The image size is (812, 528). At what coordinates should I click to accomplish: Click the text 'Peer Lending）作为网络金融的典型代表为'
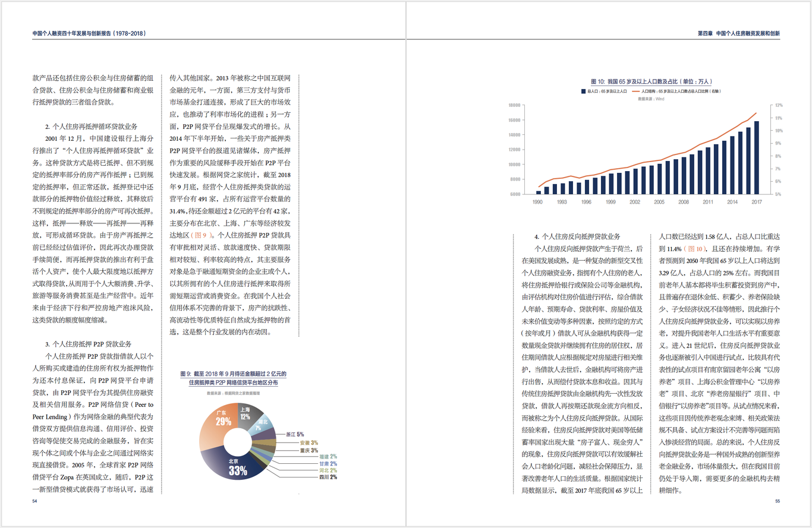click(93, 417)
